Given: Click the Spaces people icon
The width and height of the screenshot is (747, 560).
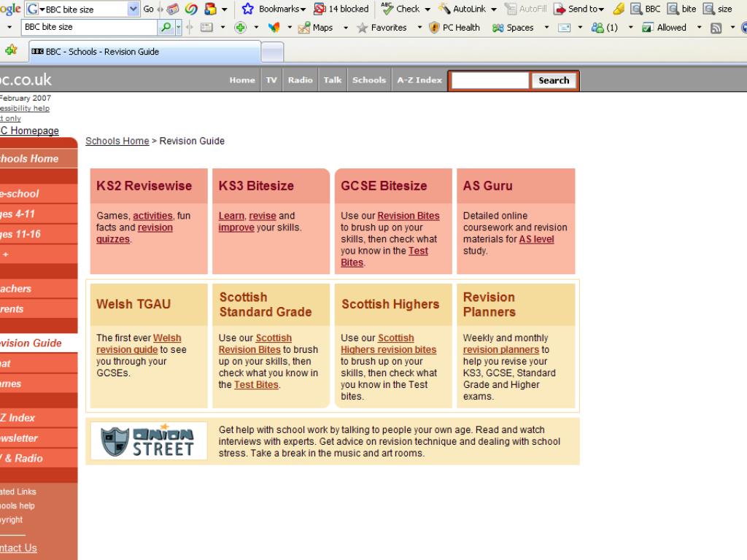Looking at the screenshot, I should click(498, 28).
